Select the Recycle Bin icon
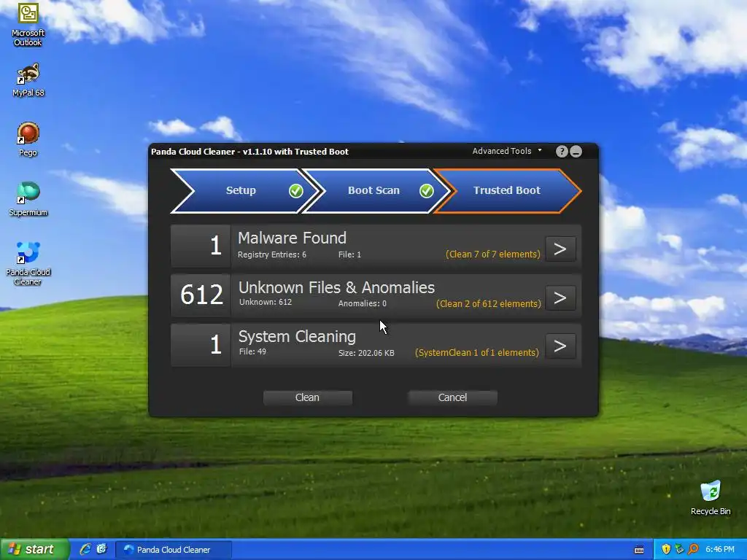The width and height of the screenshot is (747, 560). click(711, 498)
